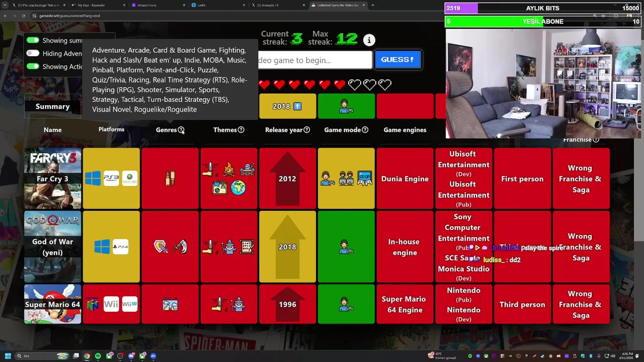Select the shield genre icon in God of War row
644x362 pixels.
(x=161, y=247)
